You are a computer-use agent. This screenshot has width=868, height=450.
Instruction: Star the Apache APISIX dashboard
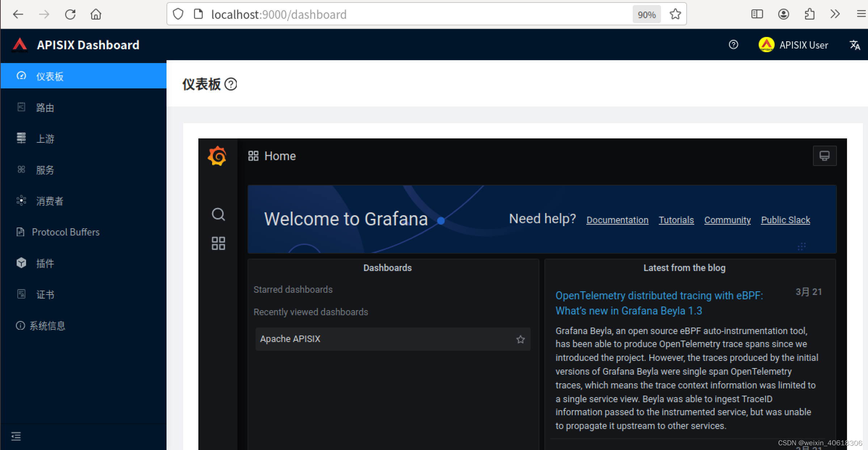(520, 339)
